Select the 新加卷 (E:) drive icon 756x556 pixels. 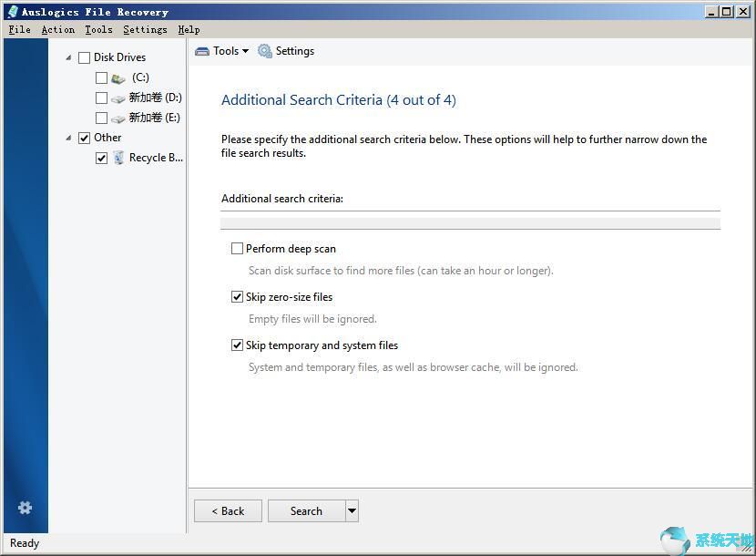coord(118,118)
